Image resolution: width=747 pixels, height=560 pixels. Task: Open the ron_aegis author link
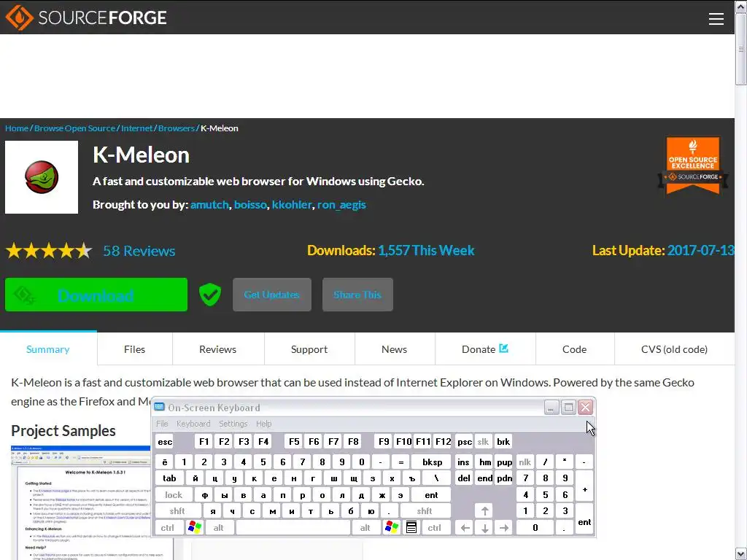341,205
